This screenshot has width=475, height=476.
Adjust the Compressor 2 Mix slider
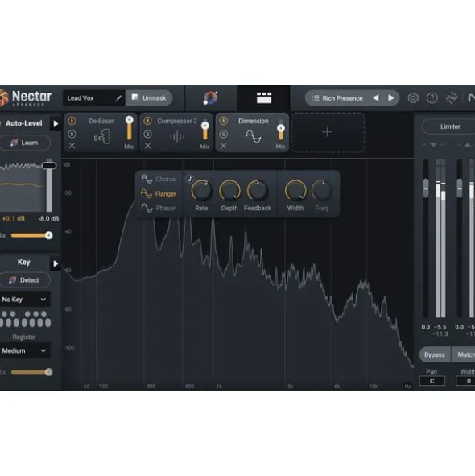click(205, 130)
